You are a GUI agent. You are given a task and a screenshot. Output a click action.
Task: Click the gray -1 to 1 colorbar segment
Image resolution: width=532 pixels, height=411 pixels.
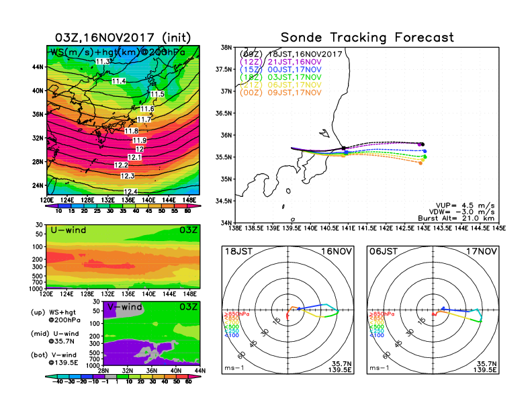point(111,376)
